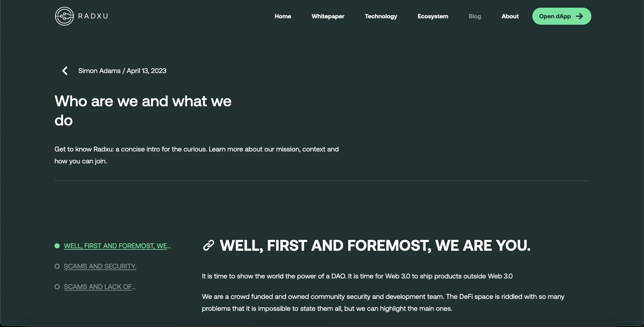Switch to the Blog page
Screen dimensions: 644x327
pyautogui.click(x=475, y=16)
